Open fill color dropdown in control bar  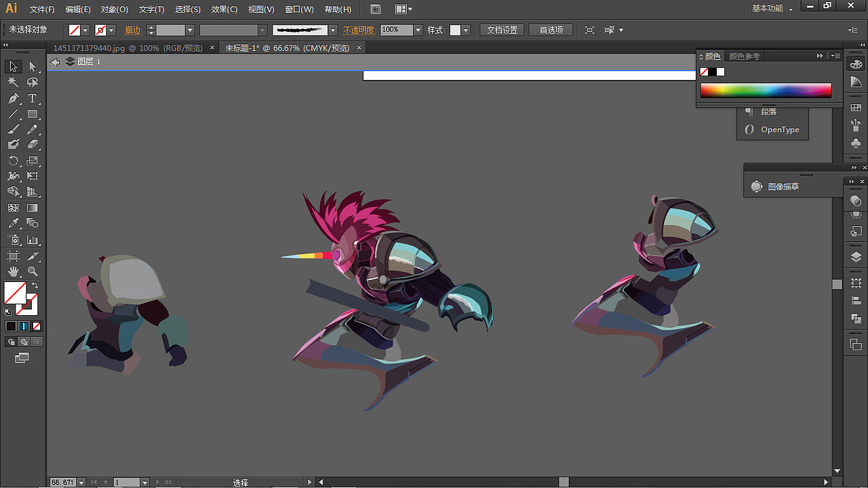click(85, 30)
